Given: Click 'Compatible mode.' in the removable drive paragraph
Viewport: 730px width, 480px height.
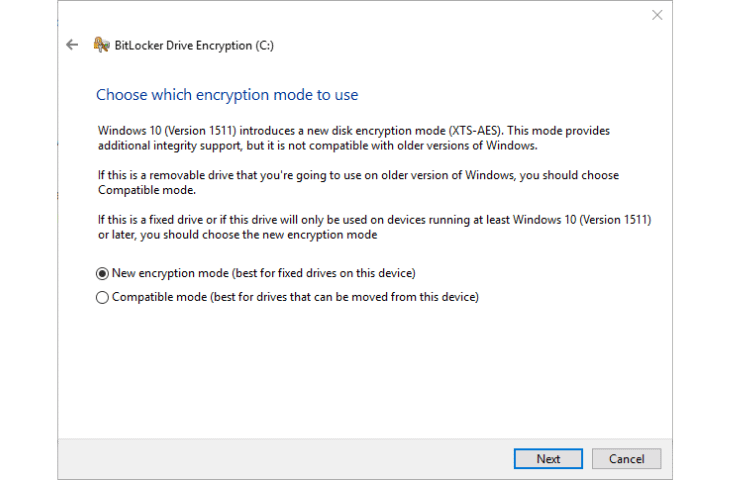Looking at the screenshot, I should click(x=147, y=190).
